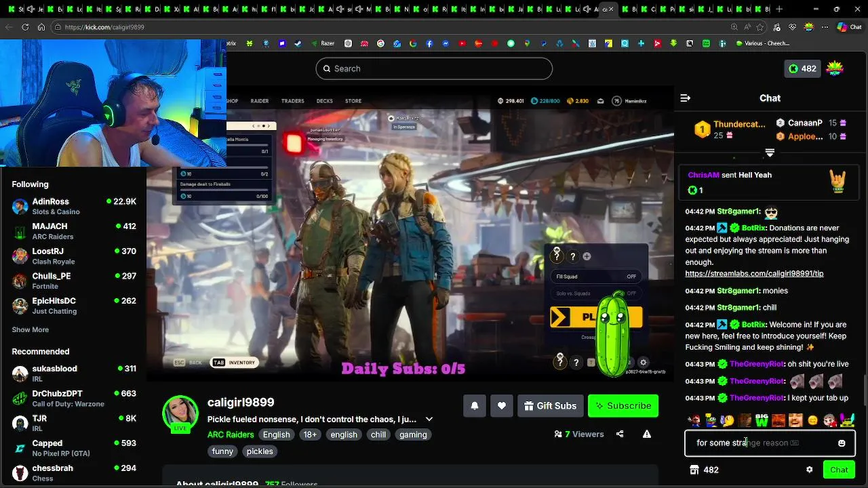Open chessbrah recommended channel
The image size is (868, 488).
click(73, 473)
